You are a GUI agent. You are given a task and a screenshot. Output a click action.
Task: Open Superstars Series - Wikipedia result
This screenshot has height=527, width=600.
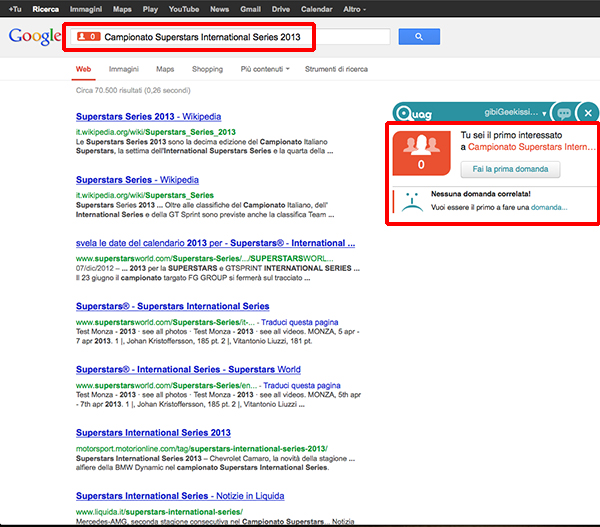[x=137, y=180]
